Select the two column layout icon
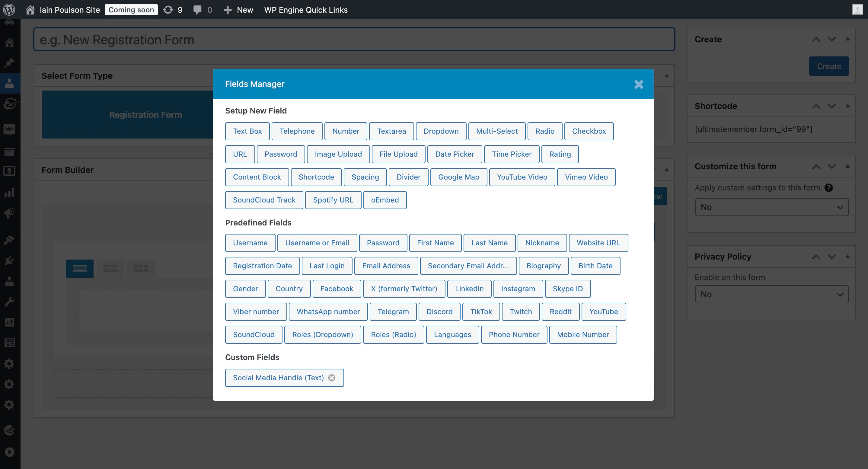The height and width of the screenshot is (469, 868). point(110,269)
